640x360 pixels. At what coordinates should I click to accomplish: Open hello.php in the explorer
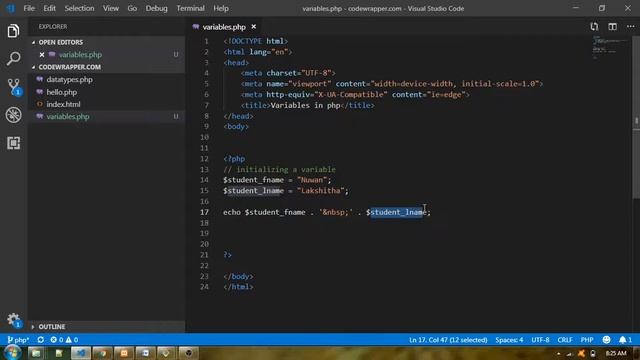[62, 92]
